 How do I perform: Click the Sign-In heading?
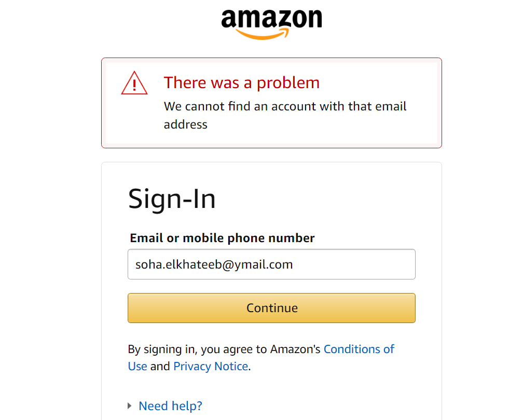[x=172, y=198]
